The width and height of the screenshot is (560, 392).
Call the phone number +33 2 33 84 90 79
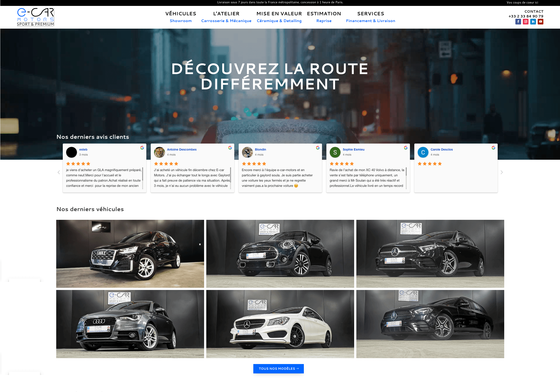[526, 16]
